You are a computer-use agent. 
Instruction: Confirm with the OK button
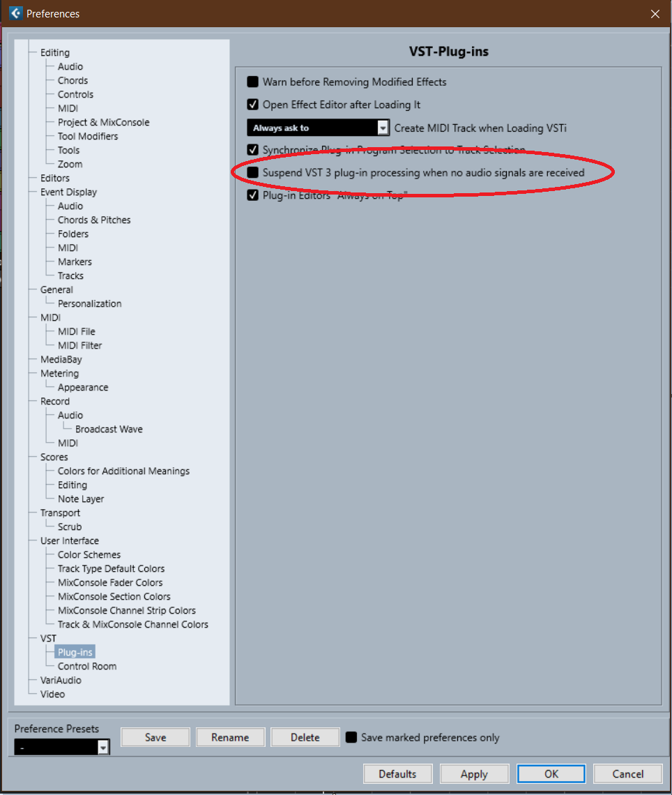(551, 774)
